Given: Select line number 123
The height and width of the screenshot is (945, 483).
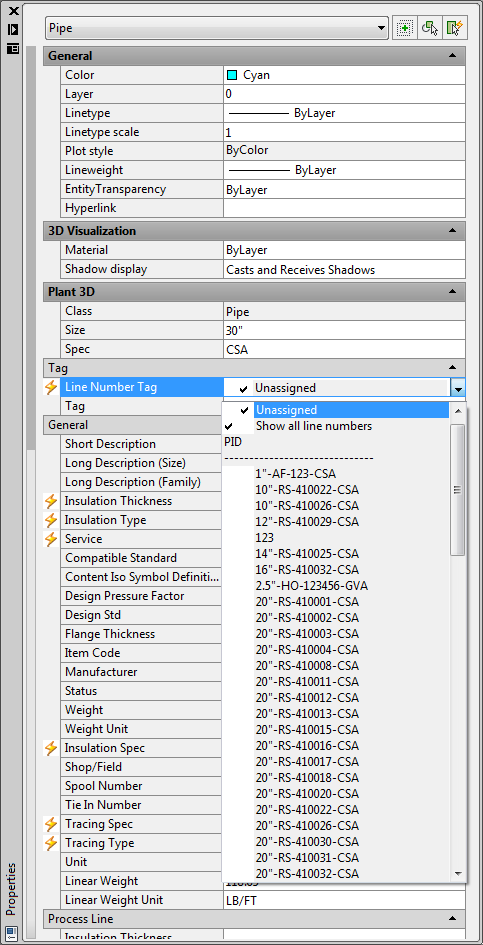Looking at the screenshot, I should (x=264, y=538).
